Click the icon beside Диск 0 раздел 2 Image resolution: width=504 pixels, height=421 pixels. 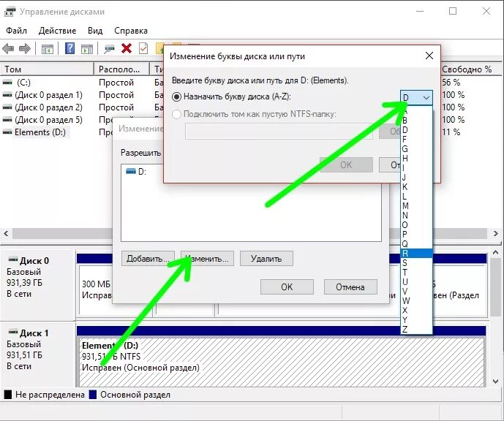click(x=7, y=107)
